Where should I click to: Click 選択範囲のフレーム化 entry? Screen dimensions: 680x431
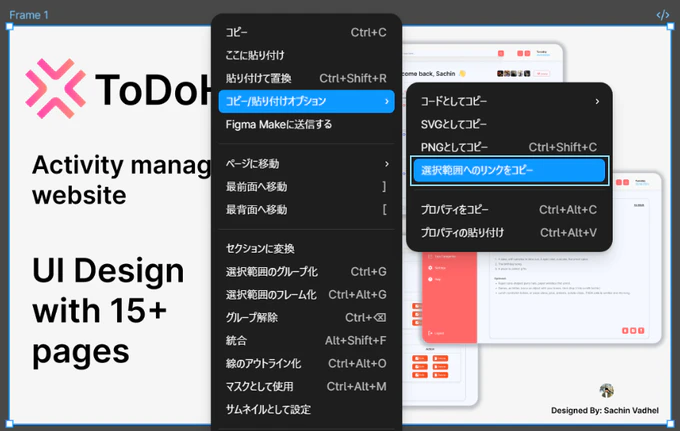click(306, 295)
